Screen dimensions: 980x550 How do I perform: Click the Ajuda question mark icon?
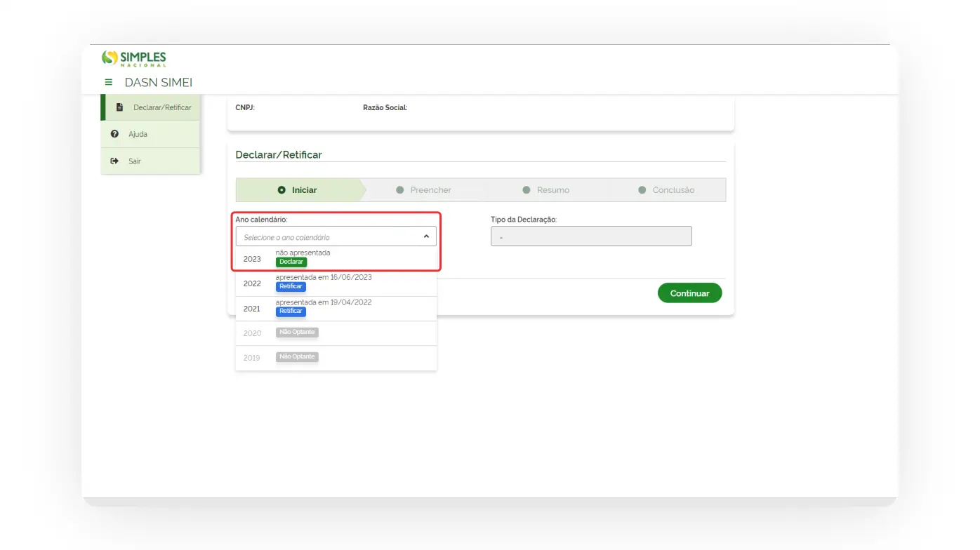[115, 134]
